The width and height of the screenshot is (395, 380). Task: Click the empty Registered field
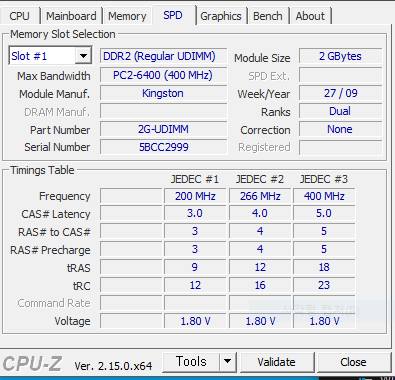(340, 147)
